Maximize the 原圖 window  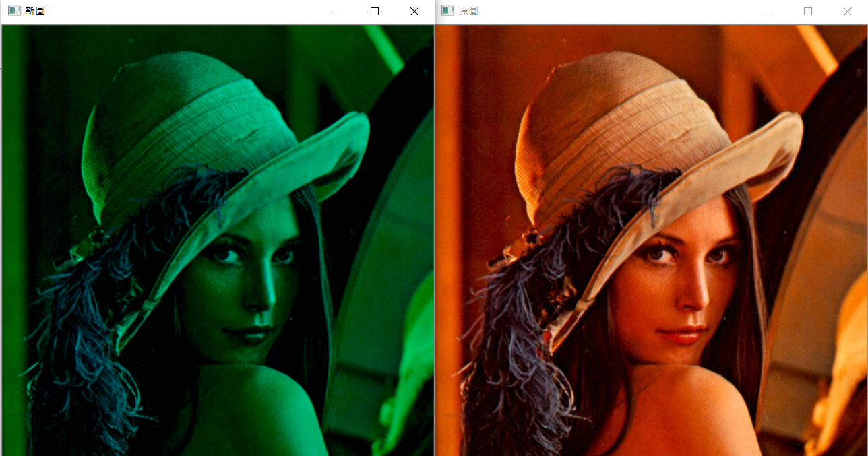[x=808, y=11]
